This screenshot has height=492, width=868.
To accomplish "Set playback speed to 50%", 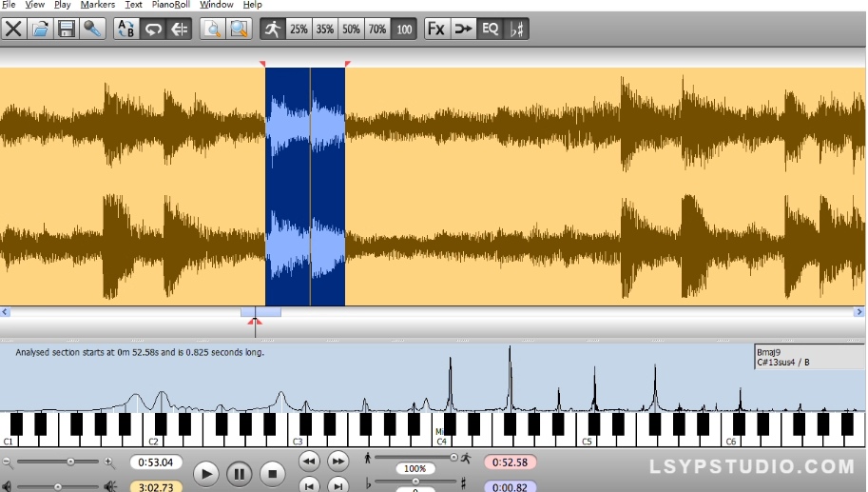I will 351,30.
